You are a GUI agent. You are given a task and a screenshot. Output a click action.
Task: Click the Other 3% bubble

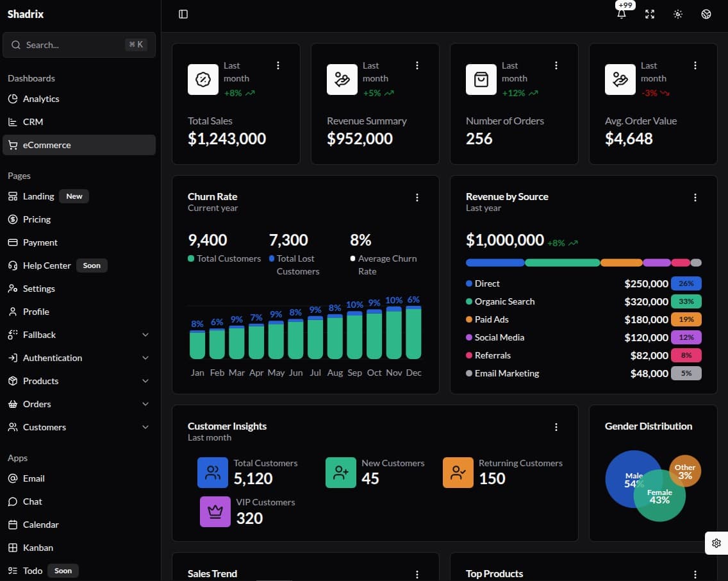click(x=685, y=471)
